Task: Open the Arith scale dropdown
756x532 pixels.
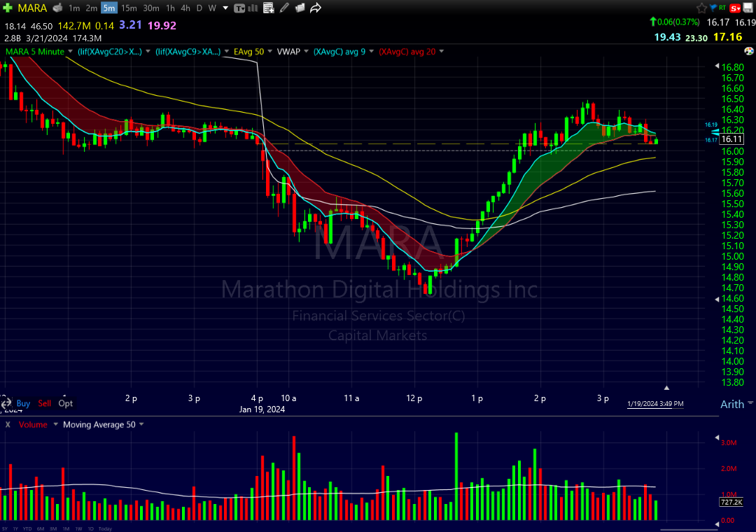Action: 736,405
